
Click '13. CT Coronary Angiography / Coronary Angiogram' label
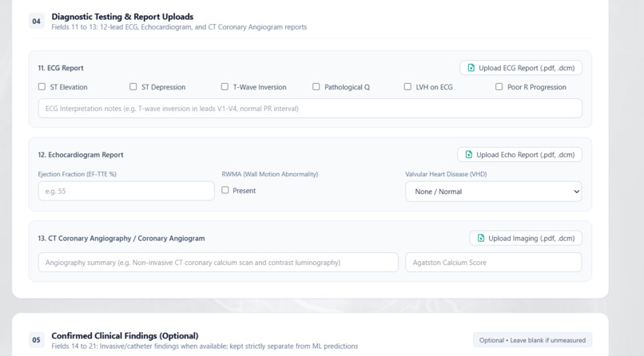coord(121,239)
